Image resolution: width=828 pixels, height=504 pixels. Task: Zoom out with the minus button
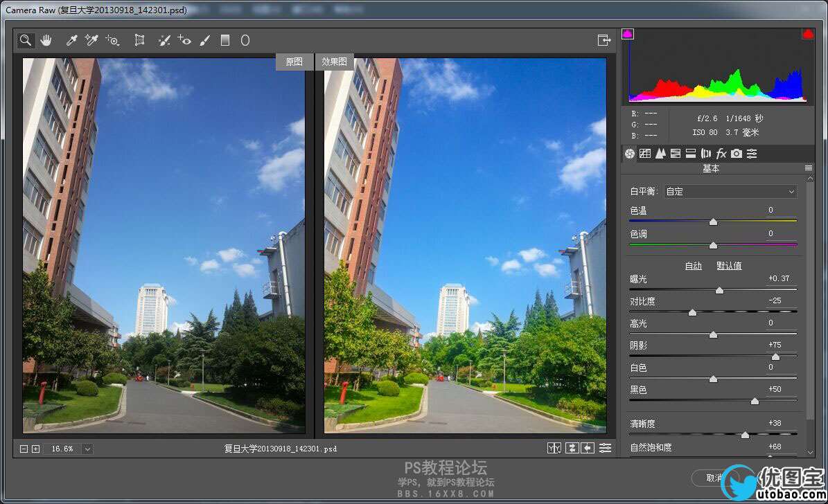point(24,449)
